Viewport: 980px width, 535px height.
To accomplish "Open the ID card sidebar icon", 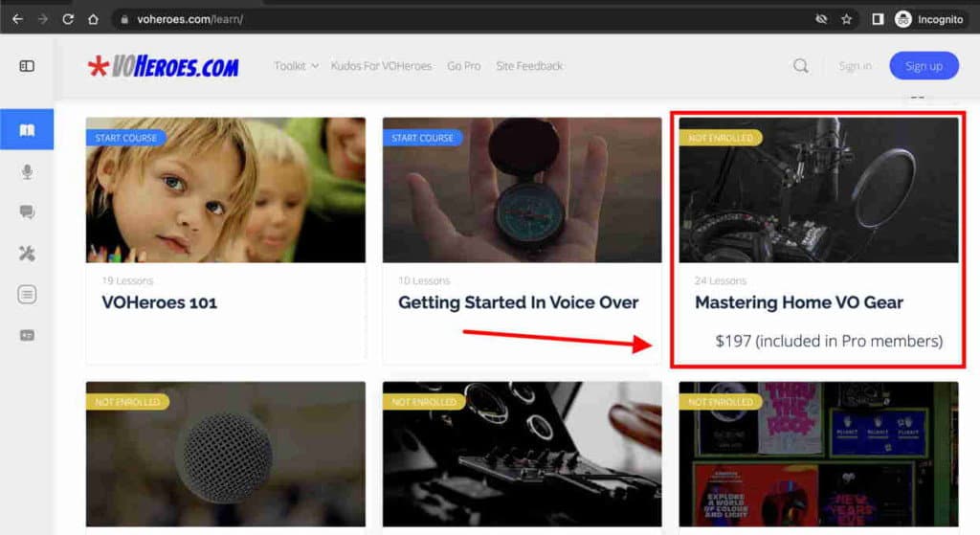I will coord(27,336).
